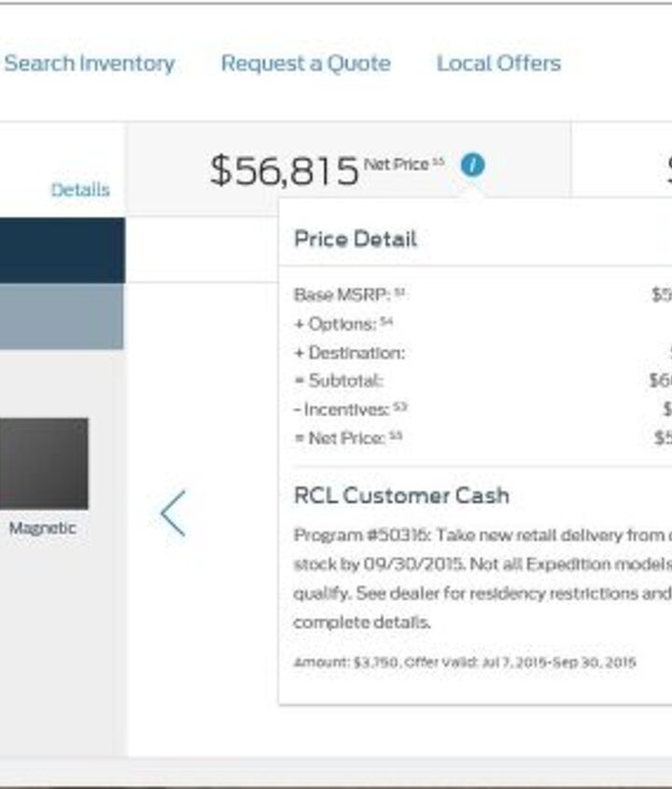
Task: Click the blue info icon beside Net Price
Action: [x=473, y=165]
